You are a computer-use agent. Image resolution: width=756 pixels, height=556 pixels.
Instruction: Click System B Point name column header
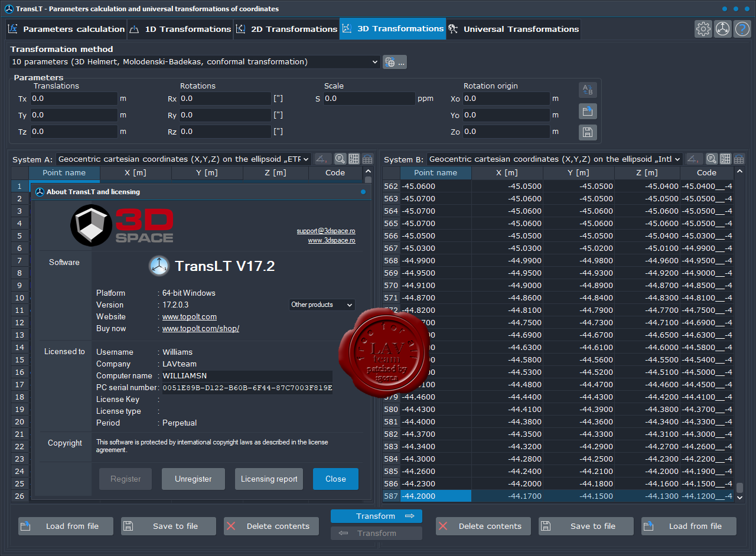click(x=436, y=173)
